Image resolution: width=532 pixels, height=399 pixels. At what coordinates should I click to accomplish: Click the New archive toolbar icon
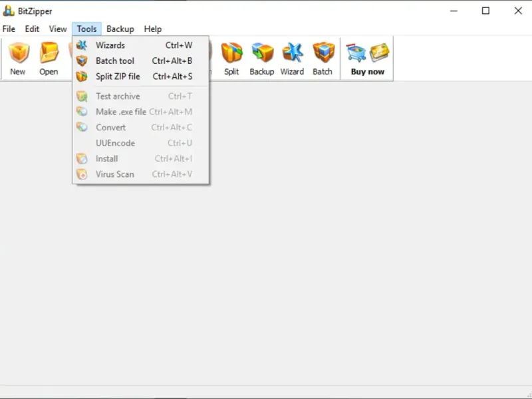tap(19, 53)
